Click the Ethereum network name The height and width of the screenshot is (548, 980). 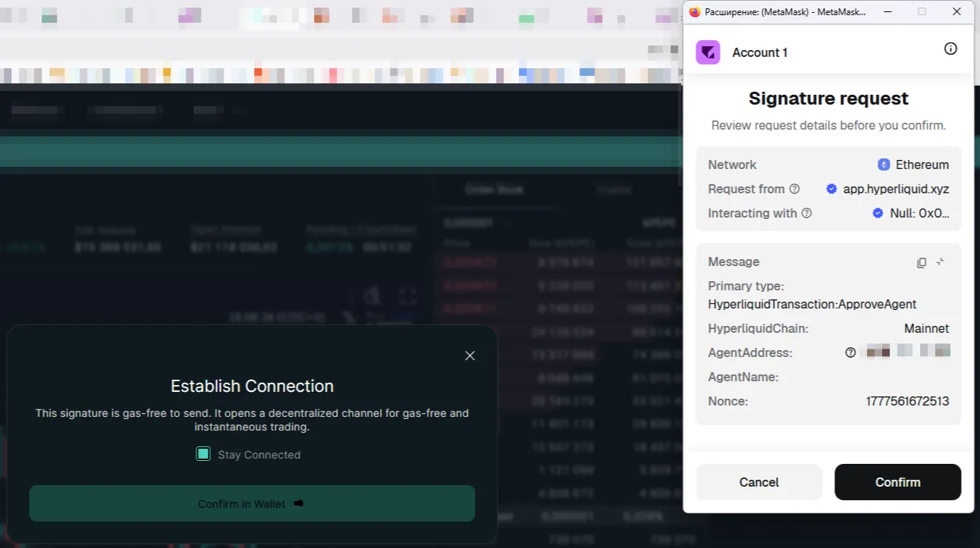922,164
